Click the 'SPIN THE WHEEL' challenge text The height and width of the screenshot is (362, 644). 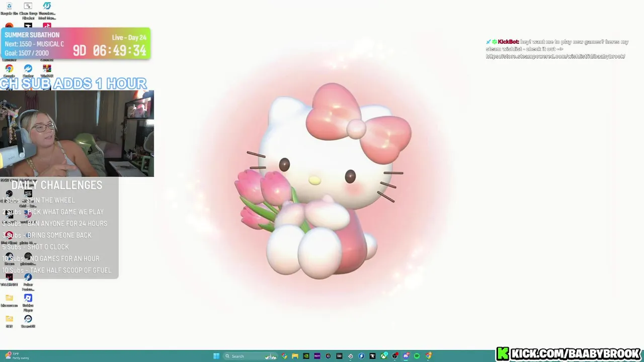coord(50,200)
